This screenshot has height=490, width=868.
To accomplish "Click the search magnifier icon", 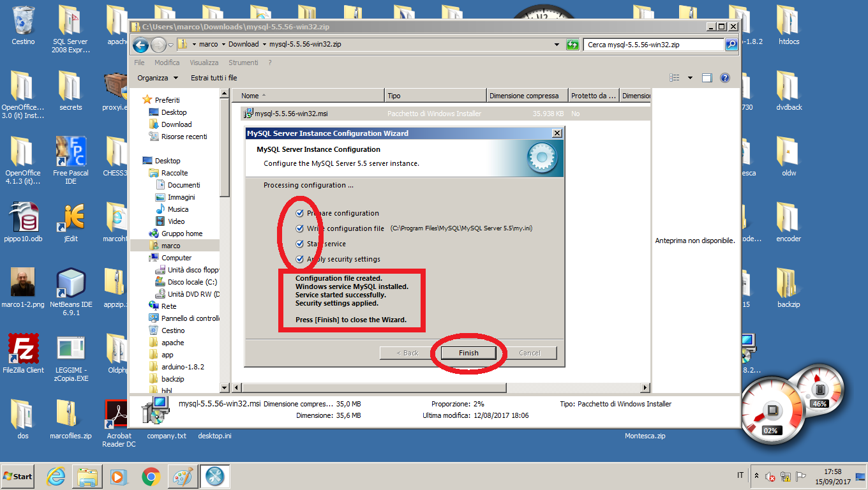I will (731, 45).
